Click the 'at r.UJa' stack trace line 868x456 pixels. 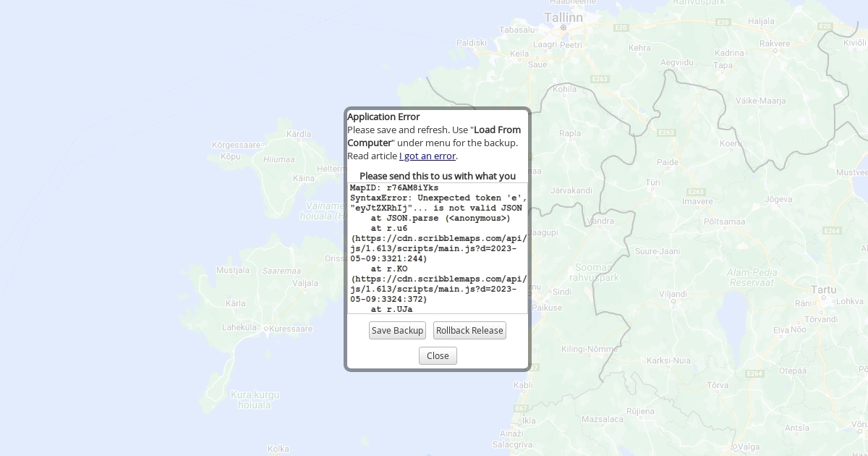coord(391,309)
